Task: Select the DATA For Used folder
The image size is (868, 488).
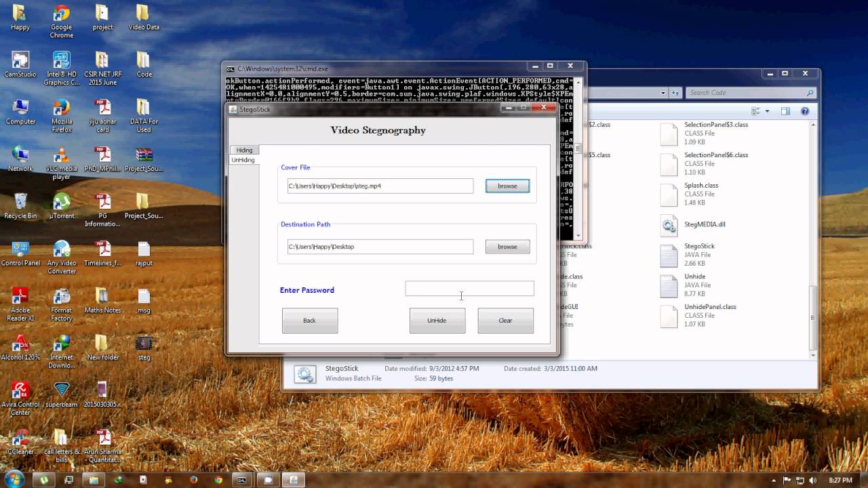Action: pos(144,115)
